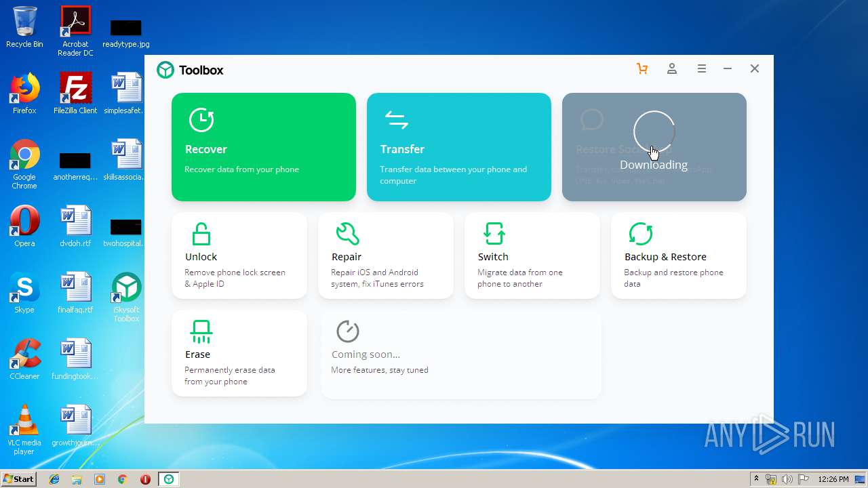The width and height of the screenshot is (868, 488).
Task: Click 'Backup and restore phone data' text
Action: point(673,278)
